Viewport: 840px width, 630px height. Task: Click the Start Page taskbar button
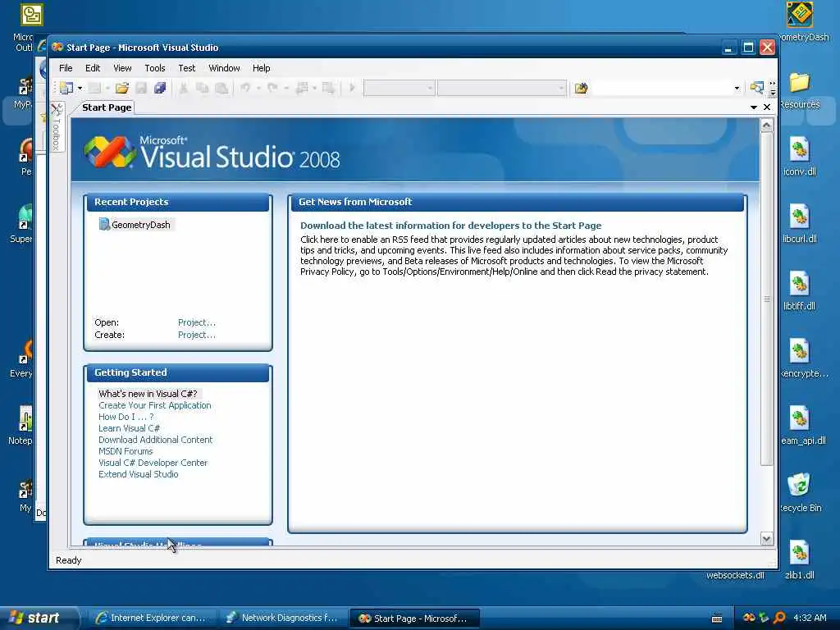tap(413, 619)
